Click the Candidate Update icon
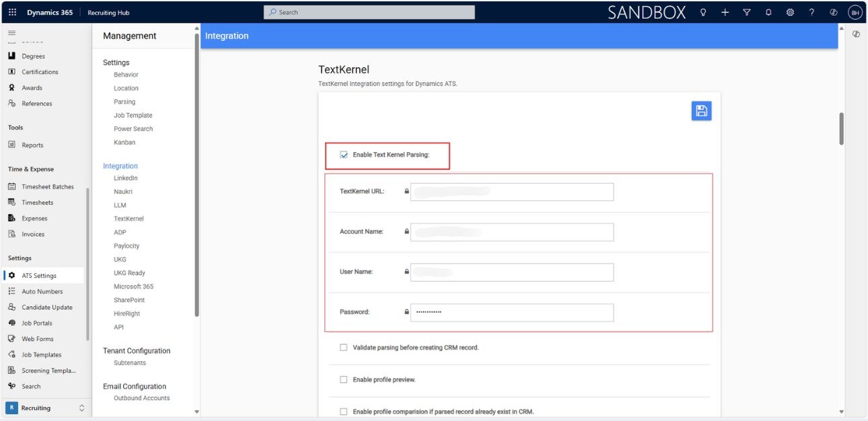This screenshot has width=868, height=421. click(11, 307)
